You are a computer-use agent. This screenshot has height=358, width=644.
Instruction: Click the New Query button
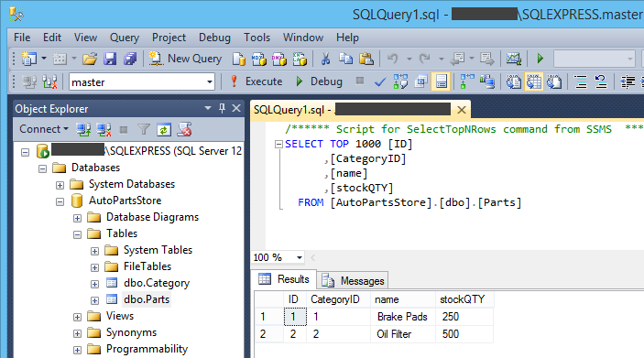[185, 59]
